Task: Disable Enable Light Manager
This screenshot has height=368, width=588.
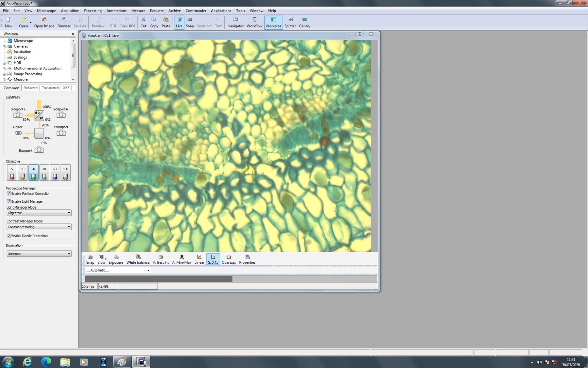Action: click(x=9, y=201)
